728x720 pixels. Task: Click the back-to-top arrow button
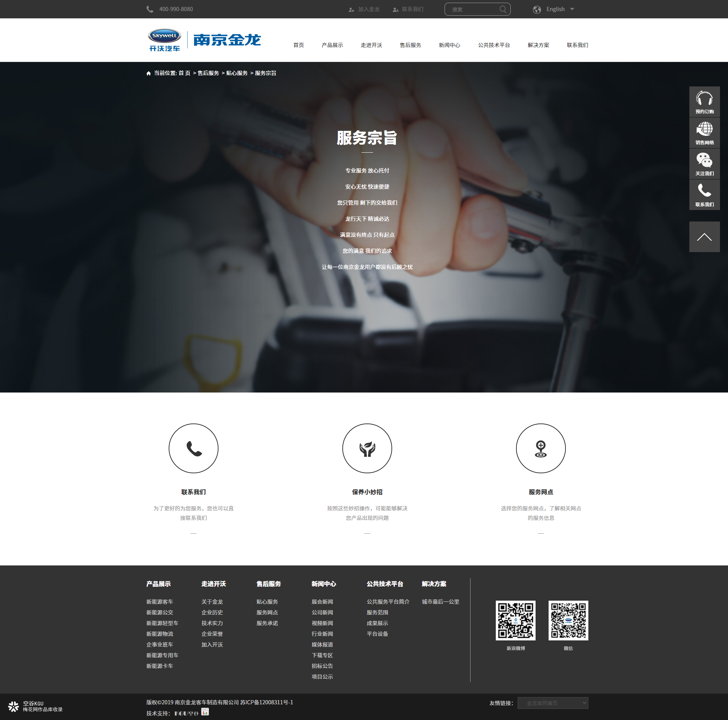pyautogui.click(x=704, y=237)
